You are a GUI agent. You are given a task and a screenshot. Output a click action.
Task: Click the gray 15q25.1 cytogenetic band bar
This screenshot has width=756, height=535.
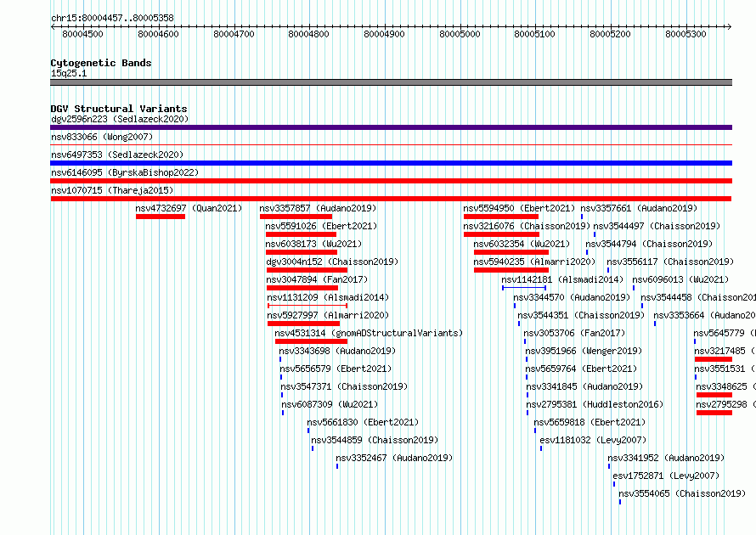[391, 82]
